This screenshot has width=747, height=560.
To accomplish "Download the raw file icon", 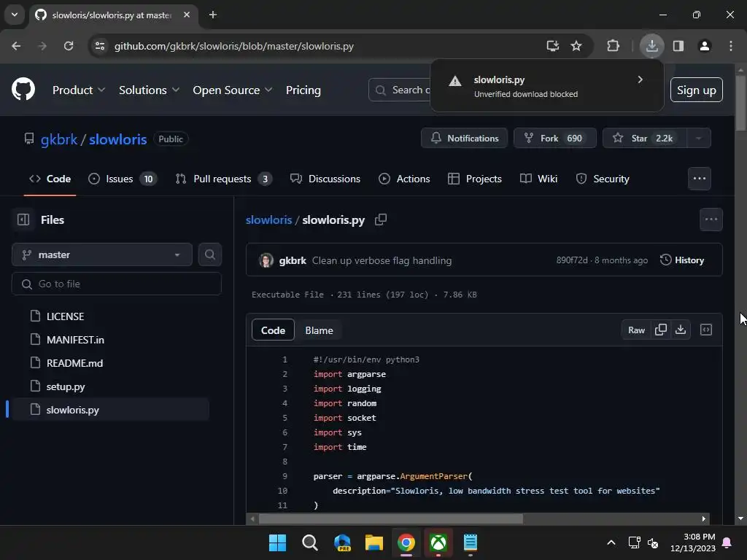I will pyautogui.click(x=681, y=330).
